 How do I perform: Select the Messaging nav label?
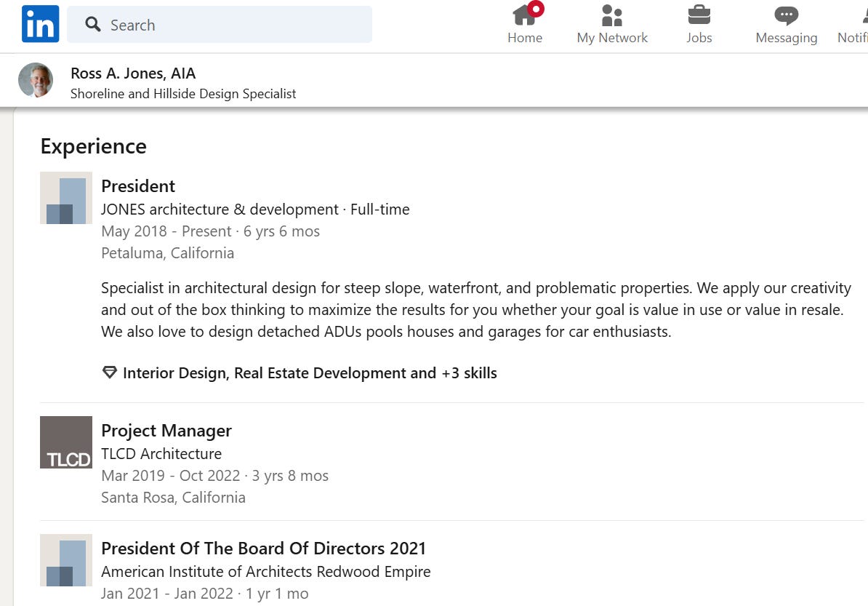click(786, 39)
